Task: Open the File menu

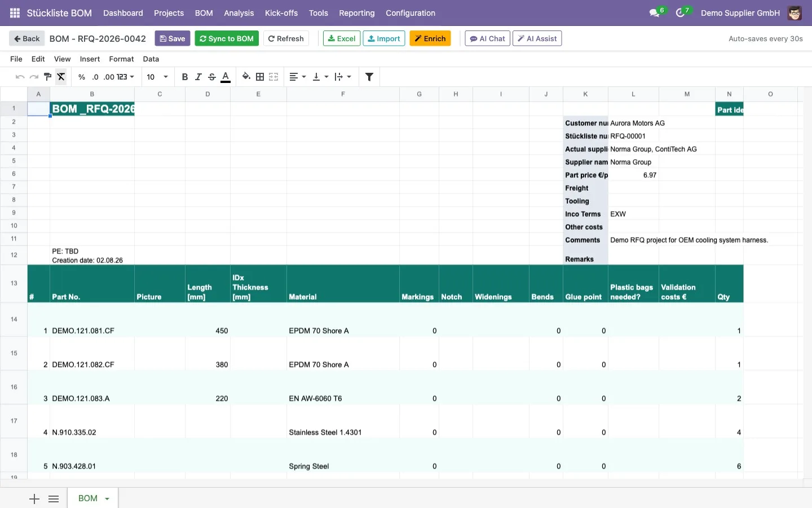Action: [16, 59]
